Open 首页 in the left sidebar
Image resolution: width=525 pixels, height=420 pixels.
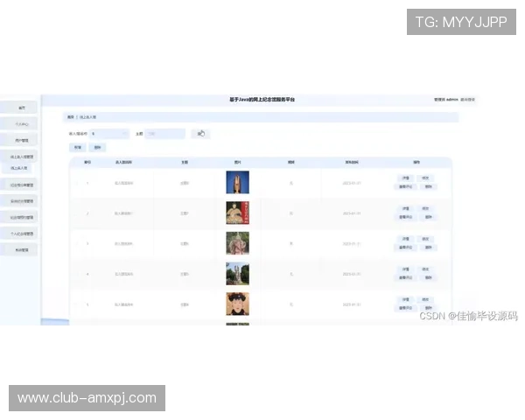pyautogui.click(x=21, y=108)
